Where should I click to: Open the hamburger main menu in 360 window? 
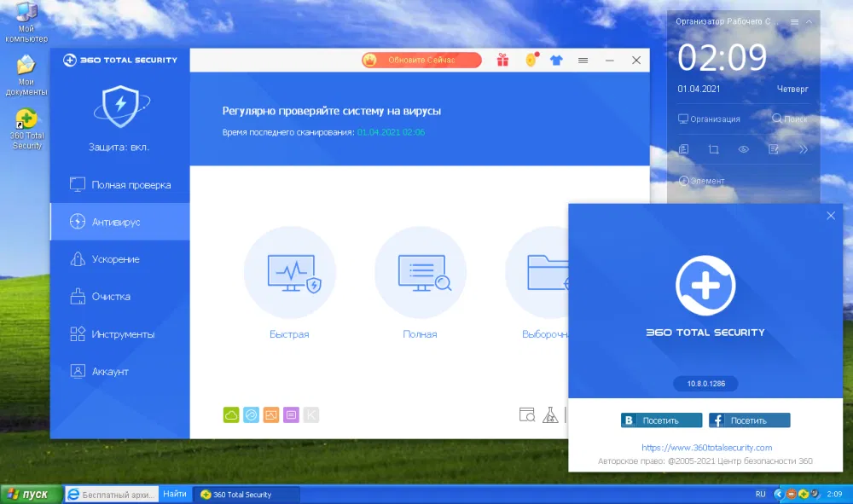pyautogui.click(x=583, y=61)
